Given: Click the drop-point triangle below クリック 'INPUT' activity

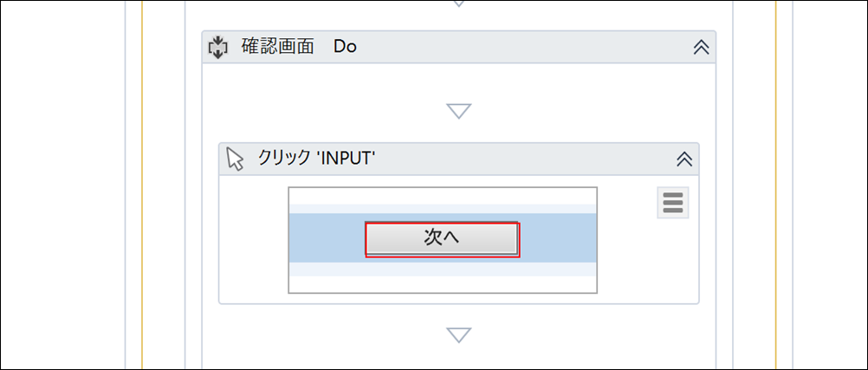Looking at the screenshot, I should click(458, 334).
